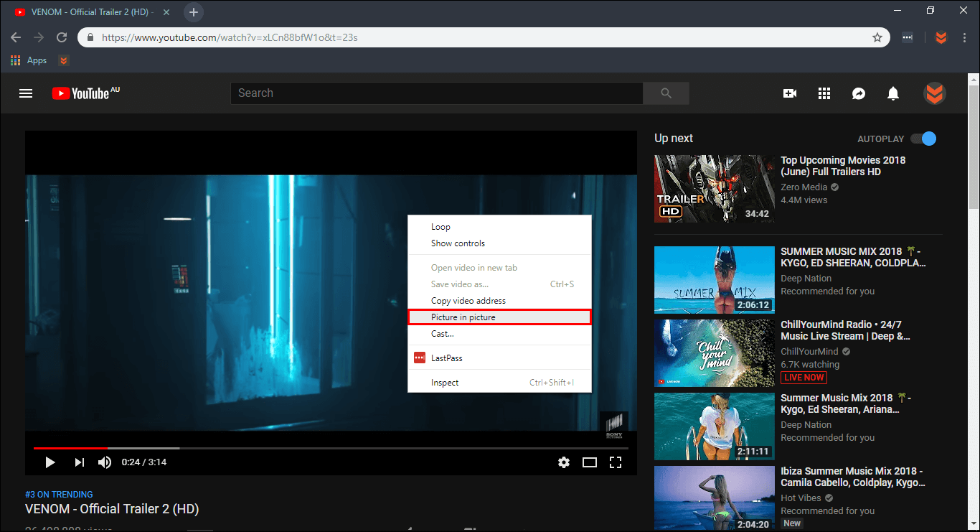The image size is (980, 532).
Task: Open Zero Media channel link
Action: (x=804, y=187)
